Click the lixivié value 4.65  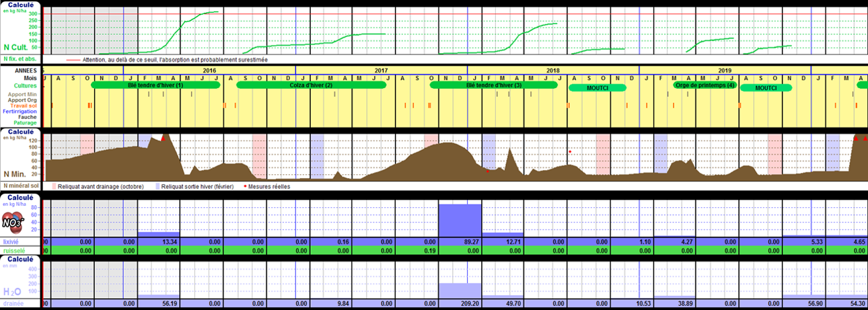tap(861, 241)
